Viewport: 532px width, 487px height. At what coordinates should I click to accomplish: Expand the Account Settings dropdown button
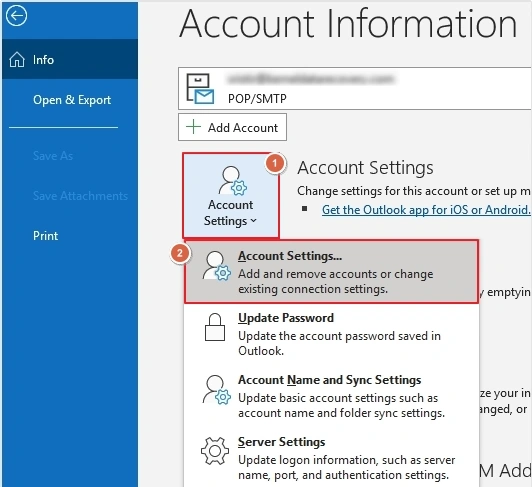(231, 196)
